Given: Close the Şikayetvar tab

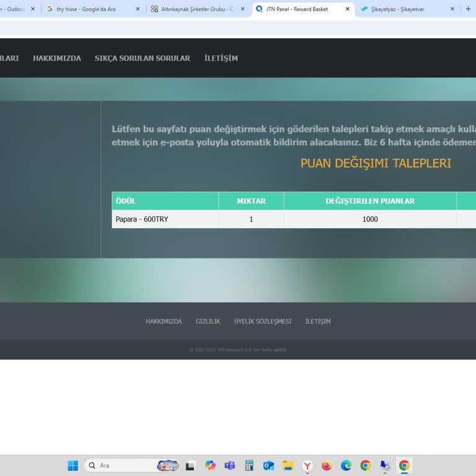Looking at the screenshot, I should click(452, 9).
